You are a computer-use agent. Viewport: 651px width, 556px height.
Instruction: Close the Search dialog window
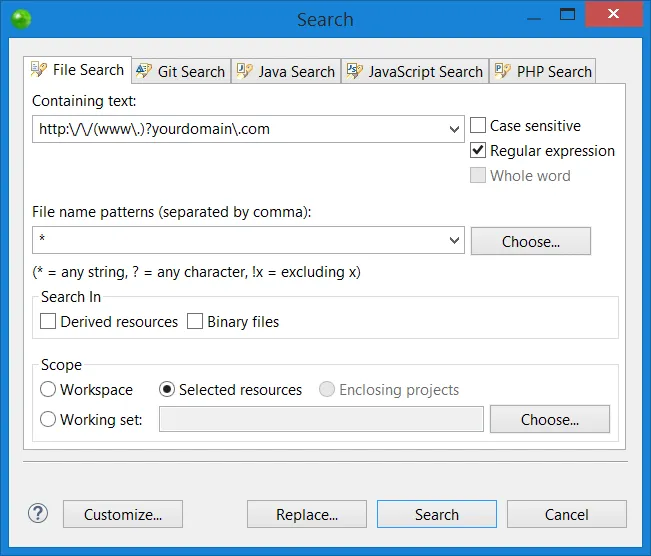pos(613,14)
